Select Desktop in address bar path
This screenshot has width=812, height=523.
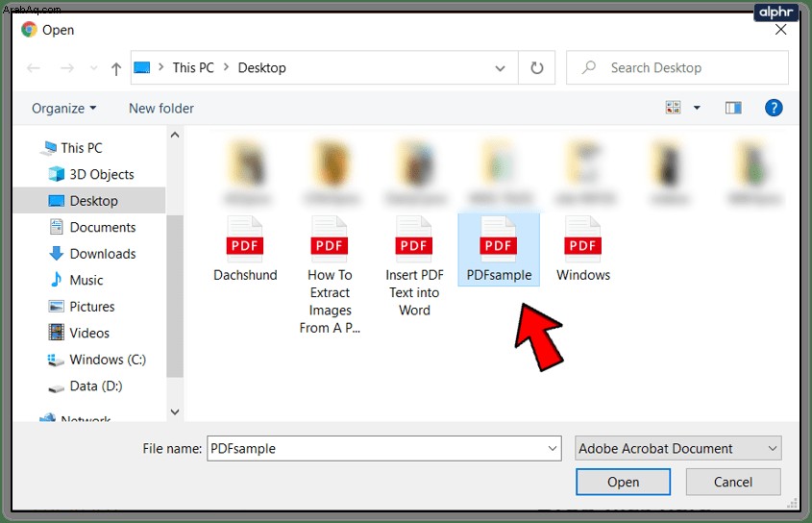[x=262, y=68]
